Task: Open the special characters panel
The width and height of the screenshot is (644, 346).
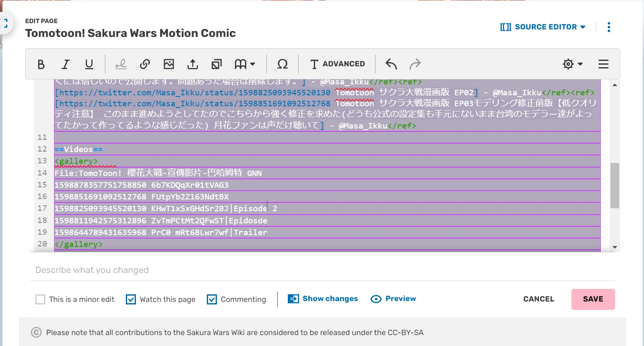Action: pyautogui.click(x=282, y=64)
